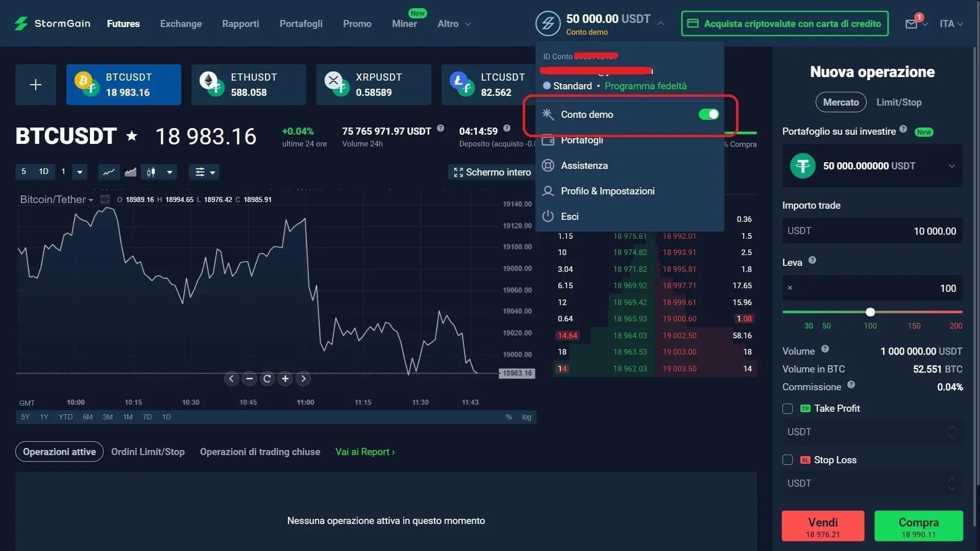Screen dimensions: 980x551
Task: Click the zoom in icon on the chart
Action: (285, 379)
